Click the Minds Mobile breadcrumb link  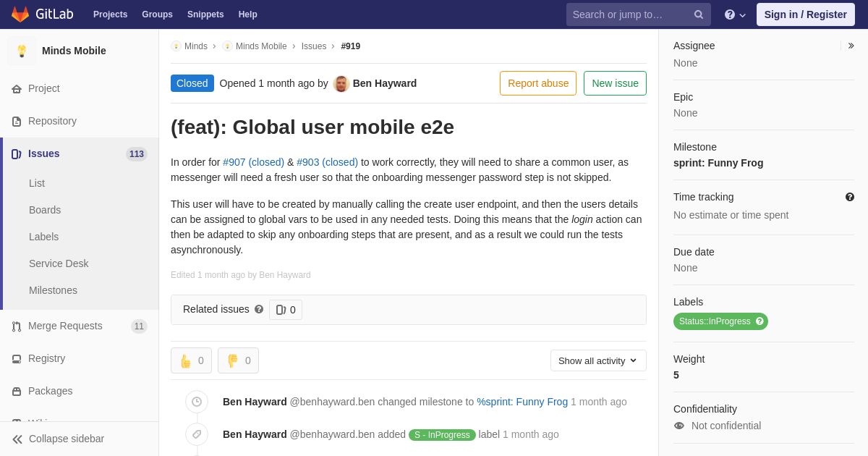click(x=261, y=46)
